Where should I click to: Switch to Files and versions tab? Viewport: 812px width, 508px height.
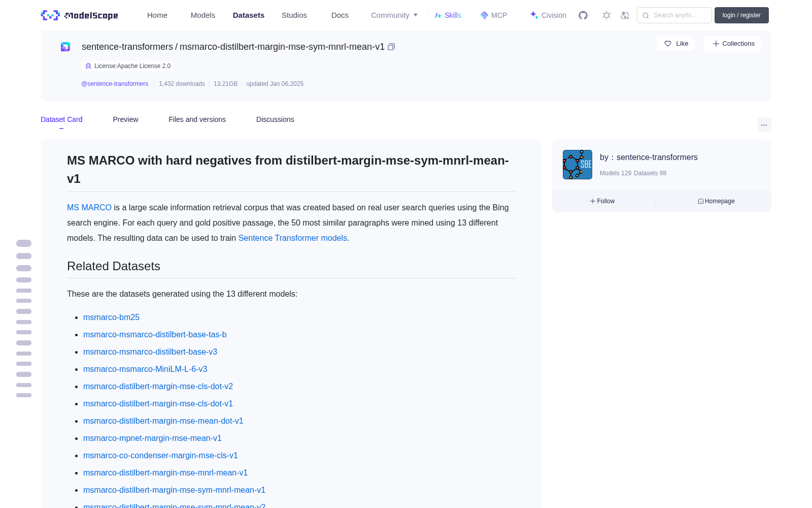point(197,119)
